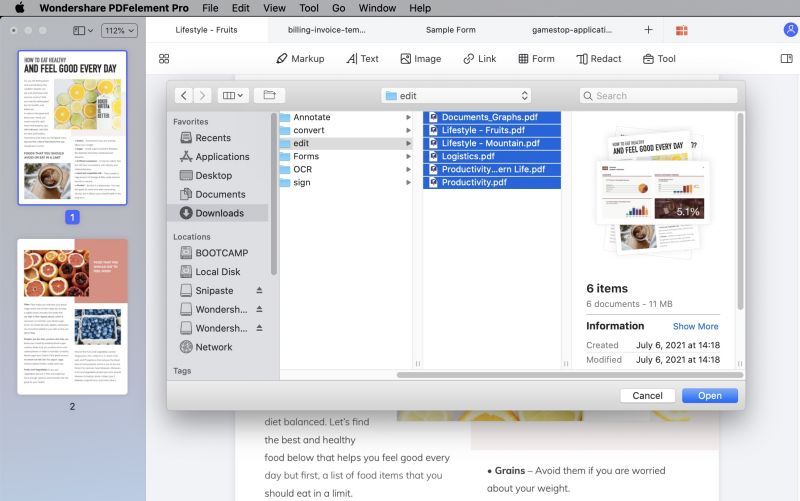Open the Image tool
This screenshot has width=800, height=501.
(x=420, y=59)
